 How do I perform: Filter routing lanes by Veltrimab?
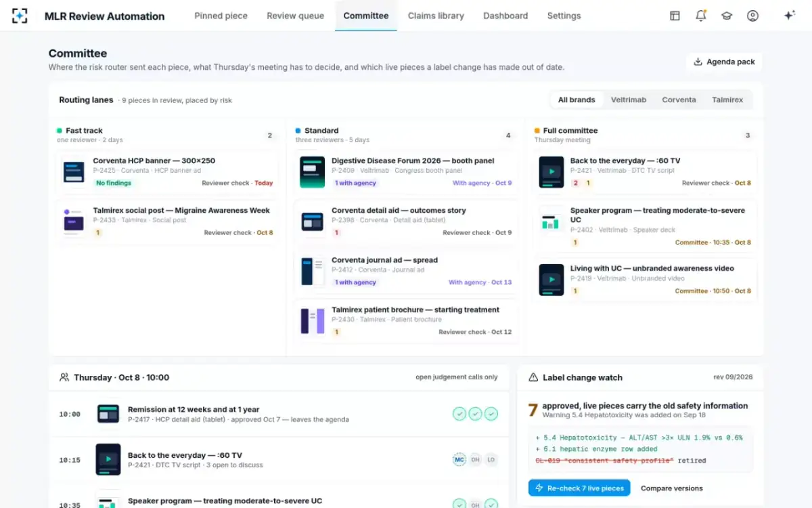(x=629, y=100)
